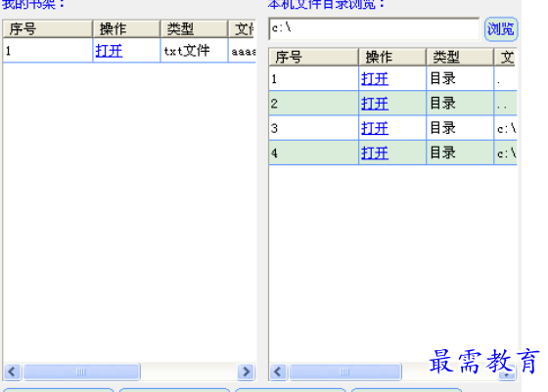The height and width of the screenshot is (392, 548).
Task: Click the file browser horizontal scrollbar thumb
Action: tap(345, 371)
